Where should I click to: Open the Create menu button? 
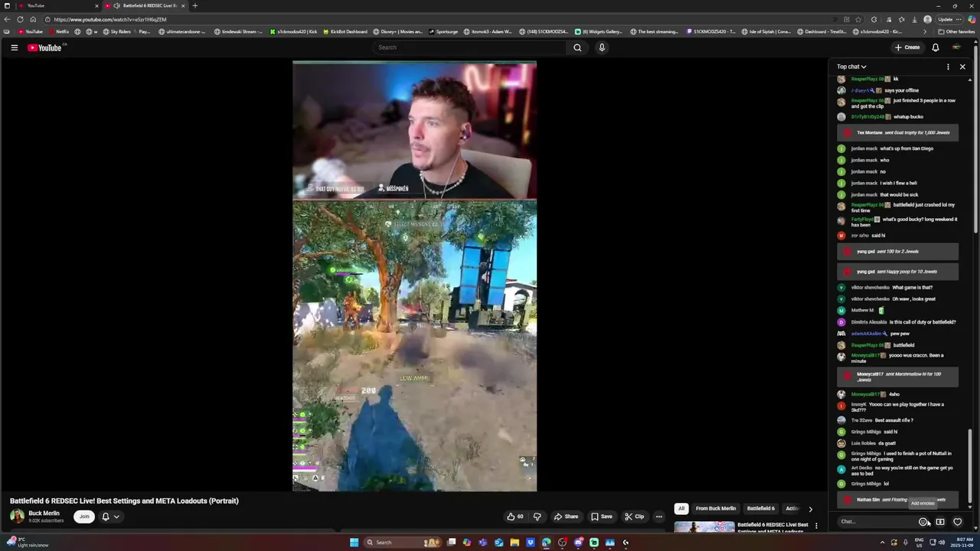[x=907, y=47]
